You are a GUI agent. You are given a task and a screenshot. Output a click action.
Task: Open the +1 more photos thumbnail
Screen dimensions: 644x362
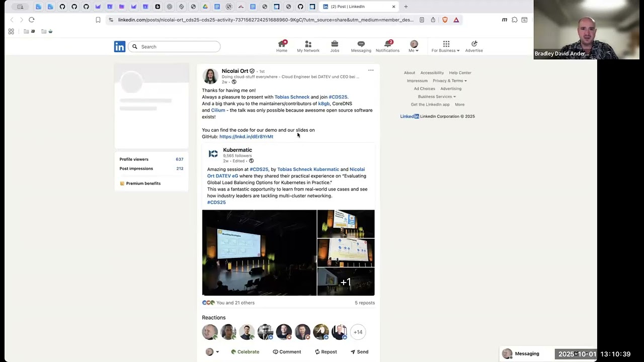coord(346,282)
